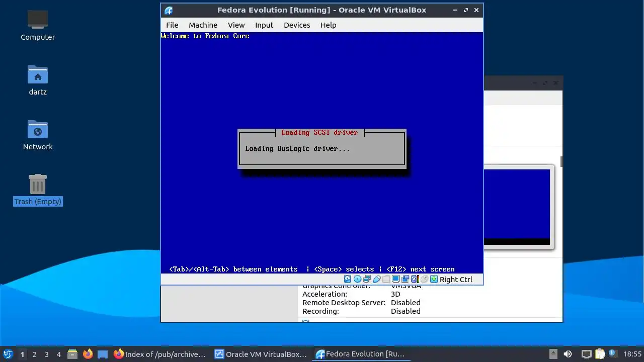
Task: Switch to workspace 1
Action: pyautogui.click(x=22, y=354)
